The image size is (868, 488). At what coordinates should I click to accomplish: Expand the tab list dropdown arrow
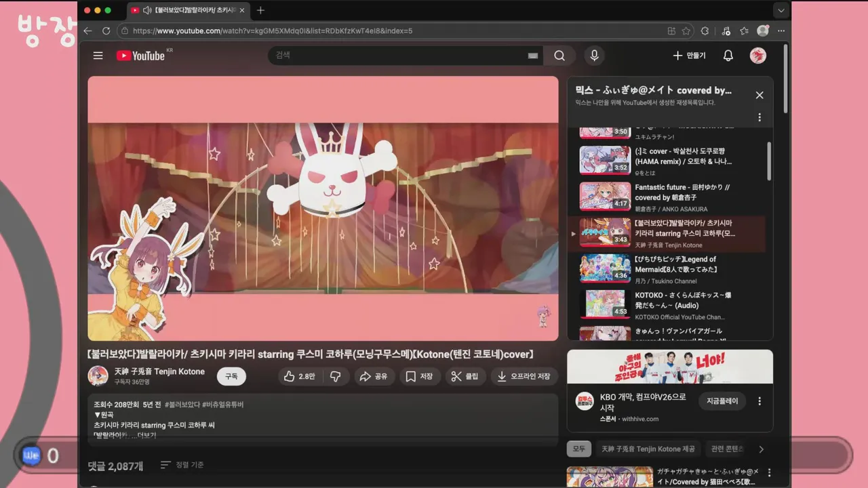(781, 10)
